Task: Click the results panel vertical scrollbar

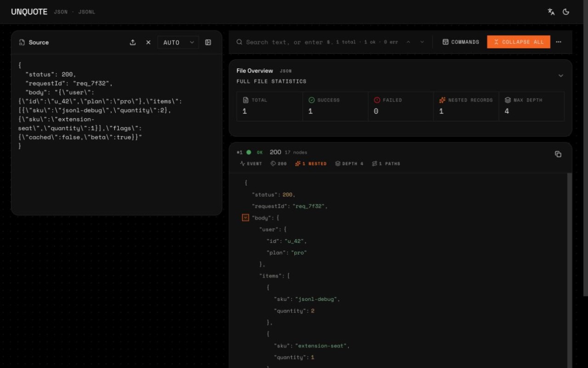Action: click(x=570, y=270)
